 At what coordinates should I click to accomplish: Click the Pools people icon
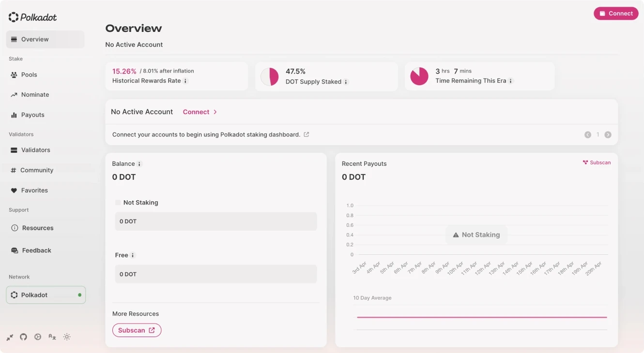(14, 75)
